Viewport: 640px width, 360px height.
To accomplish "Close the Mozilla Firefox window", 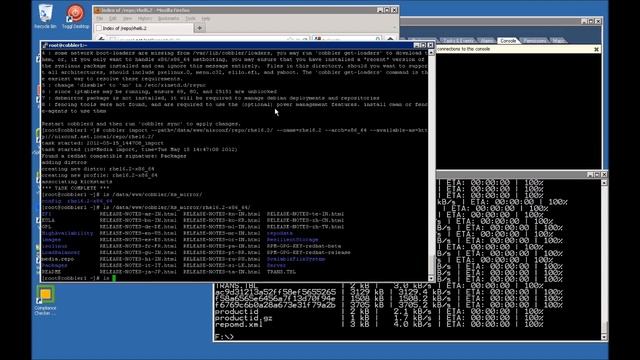I will pos(394,10).
